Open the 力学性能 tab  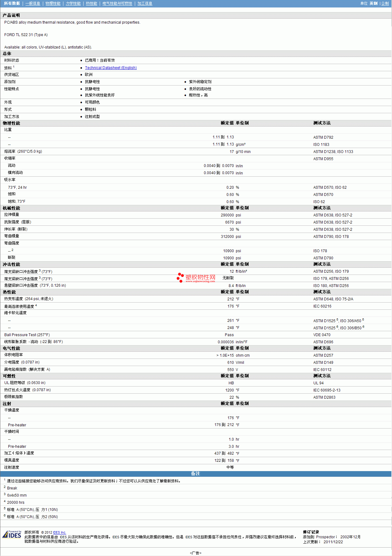click(73, 3)
